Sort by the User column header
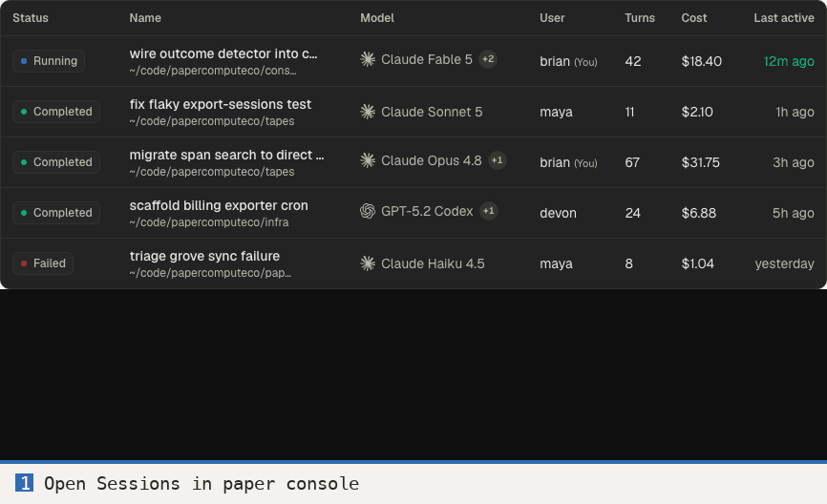Image resolution: width=827 pixels, height=504 pixels. [552, 18]
